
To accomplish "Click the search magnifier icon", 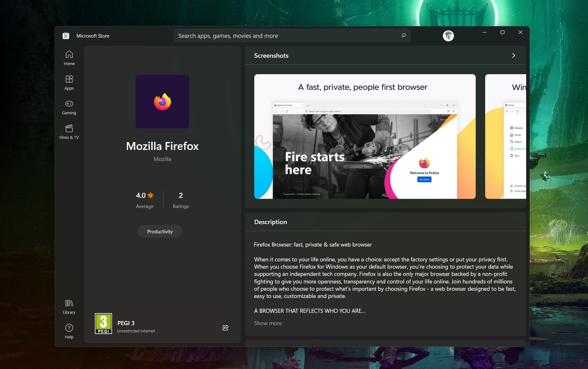I will [x=403, y=36].
